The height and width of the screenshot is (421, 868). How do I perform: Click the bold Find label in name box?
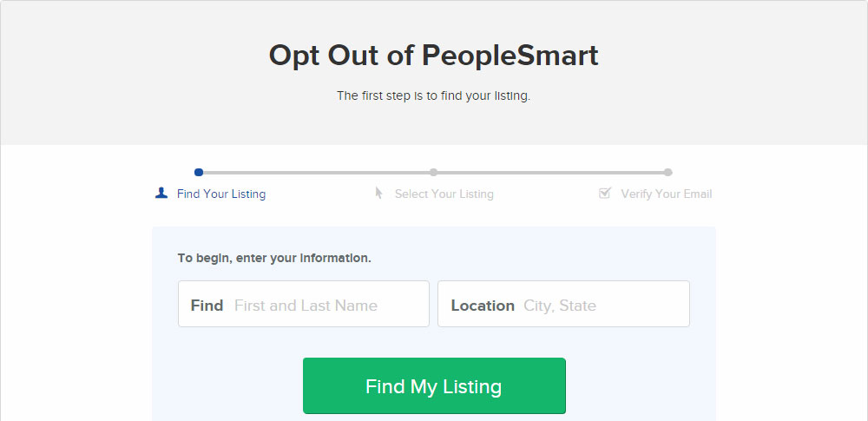(207, 306)
